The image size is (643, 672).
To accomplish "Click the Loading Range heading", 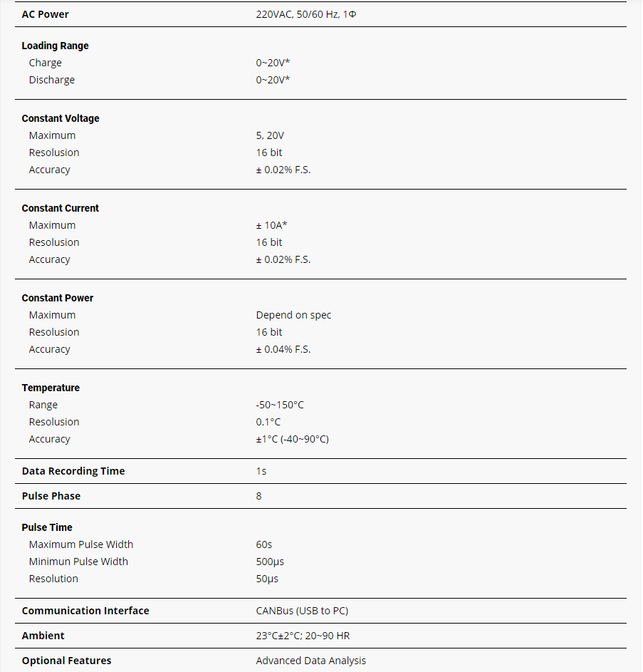I will click(x=56, y=46).
